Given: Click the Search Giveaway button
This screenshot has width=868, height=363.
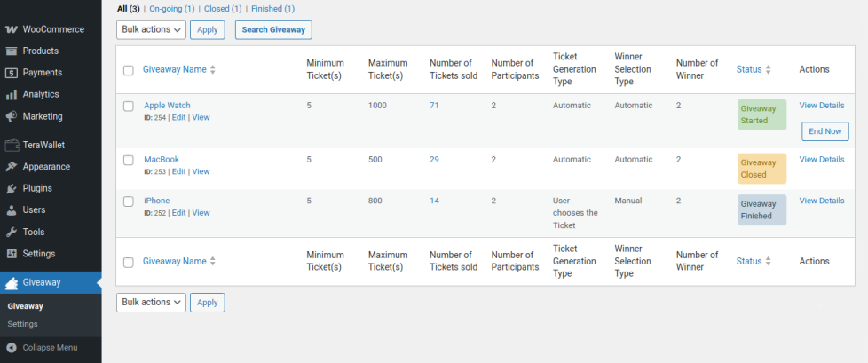Looking at the screenshot, I should 273,30.
